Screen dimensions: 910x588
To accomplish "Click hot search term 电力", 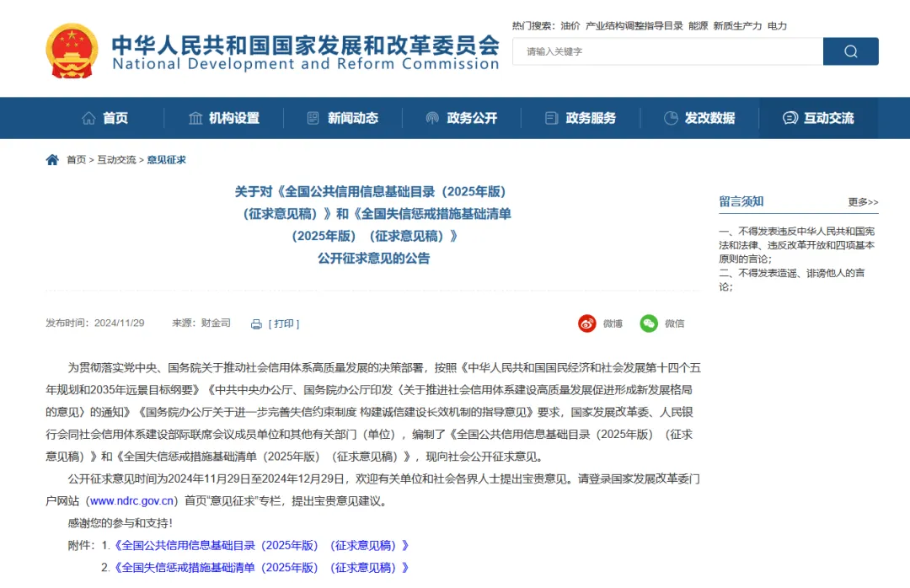I will pos(777,25).
